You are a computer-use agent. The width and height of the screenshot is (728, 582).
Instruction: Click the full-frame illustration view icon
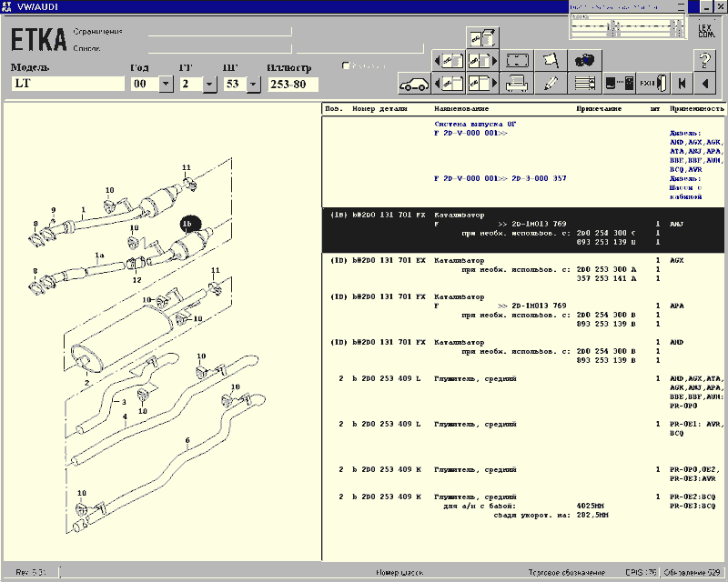[517, 61]
